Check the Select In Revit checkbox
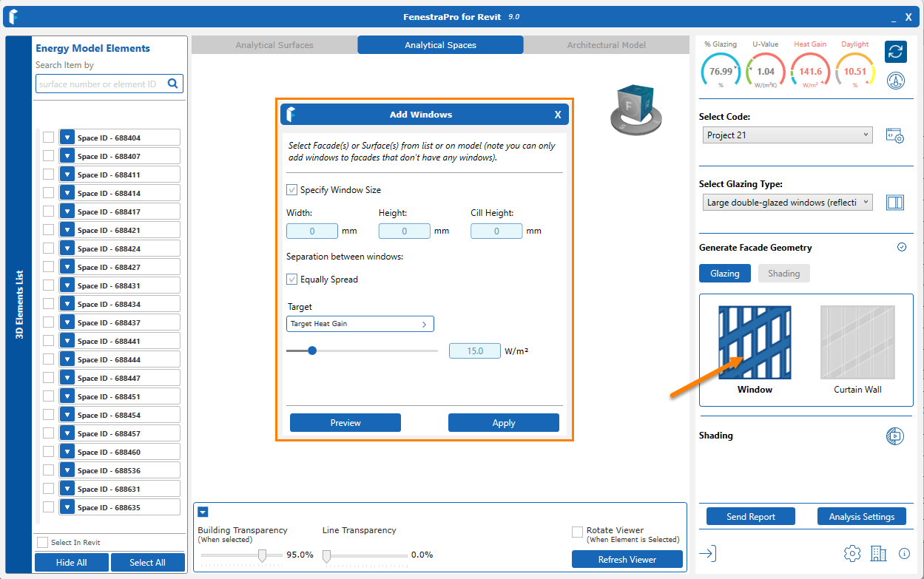The width and height of the screenshot is (924, 579). coord(43,543)
